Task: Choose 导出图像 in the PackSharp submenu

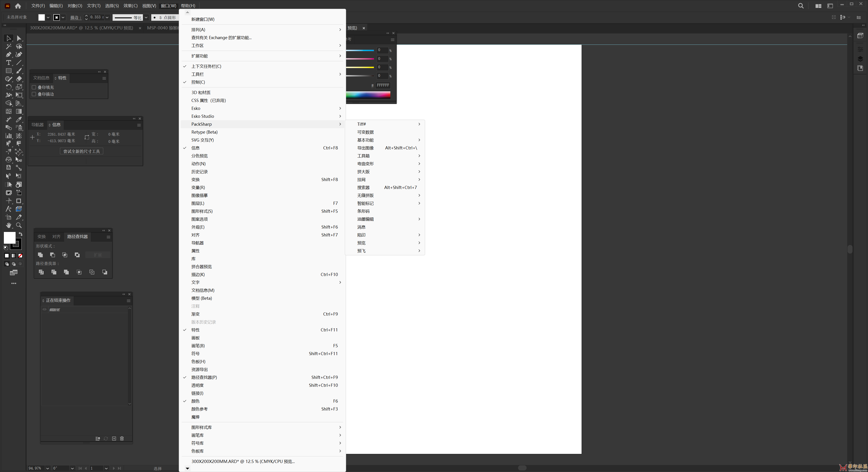Action: point(385,148)
